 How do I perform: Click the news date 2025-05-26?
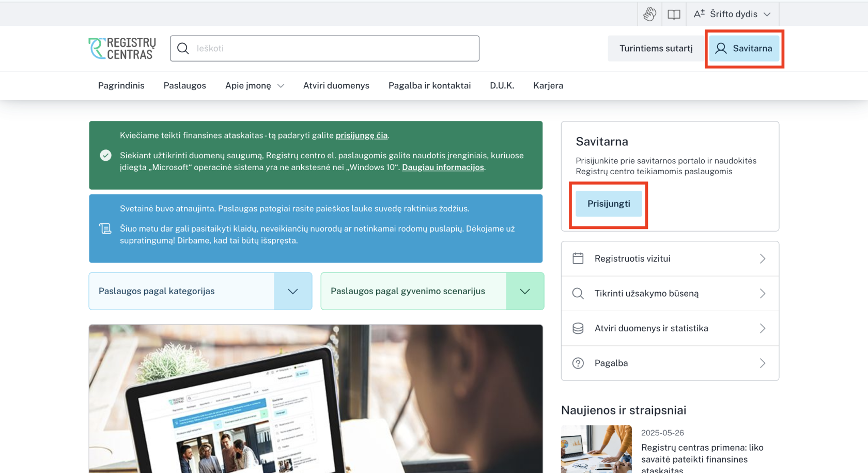click(662, 433)
